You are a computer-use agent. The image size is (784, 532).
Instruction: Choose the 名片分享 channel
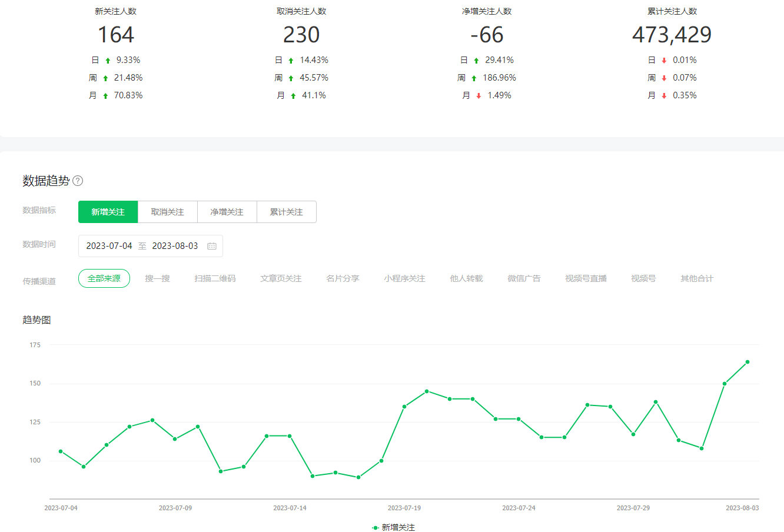pos(343,278)
